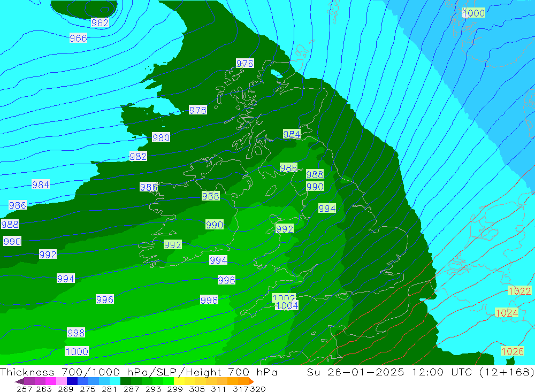The height and width of the screenshot is (392, 535).
Task: Click the red 1026 contour label
Action: pyautogui.click(x=513, y=351)
